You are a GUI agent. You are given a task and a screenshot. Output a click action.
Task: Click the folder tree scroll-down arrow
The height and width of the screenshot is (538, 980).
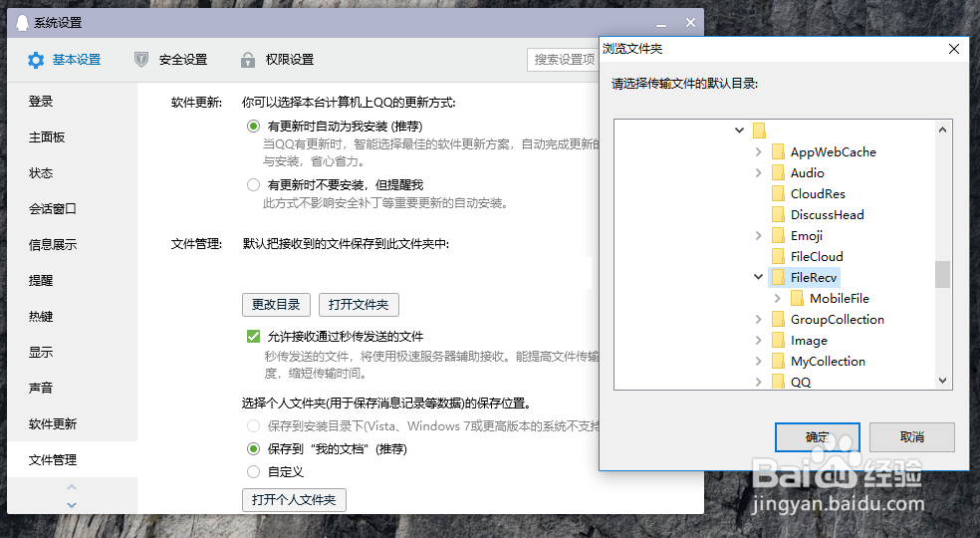942,381
